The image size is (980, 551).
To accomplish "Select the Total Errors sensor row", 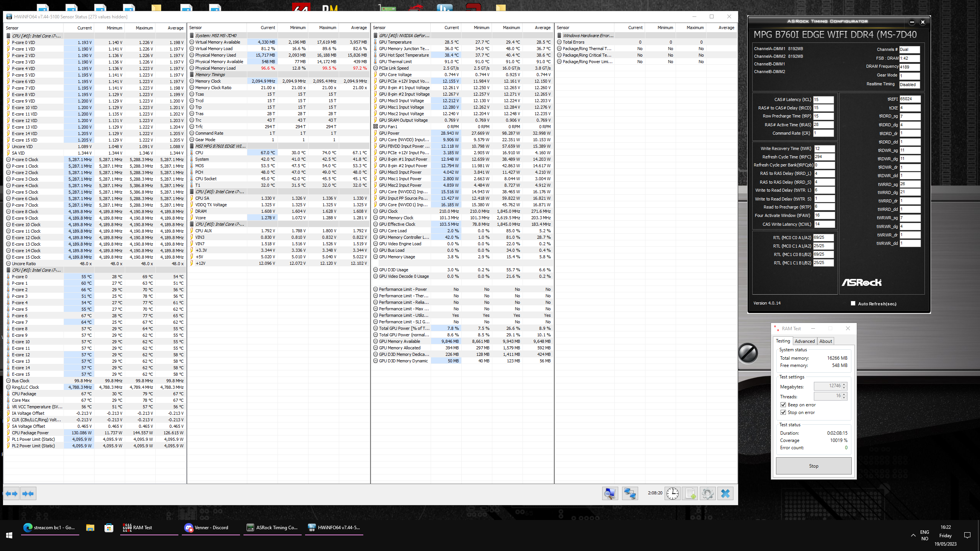I will (x=646, y=42).
